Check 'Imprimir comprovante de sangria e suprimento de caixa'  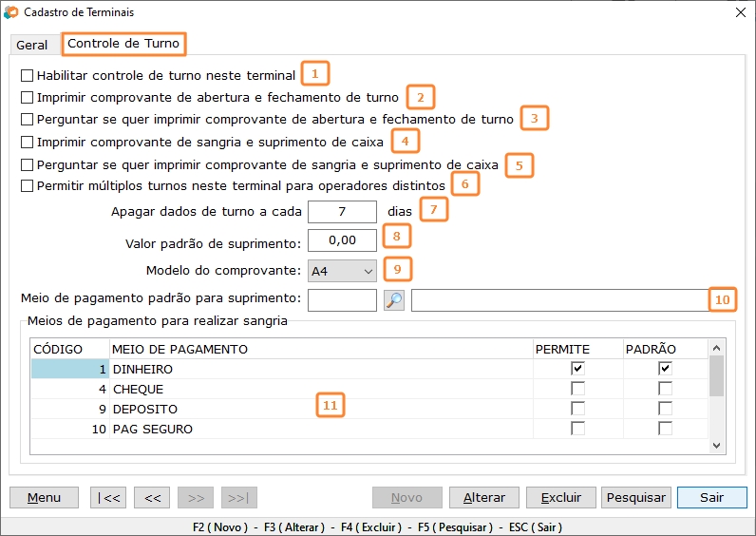[27, 143]
